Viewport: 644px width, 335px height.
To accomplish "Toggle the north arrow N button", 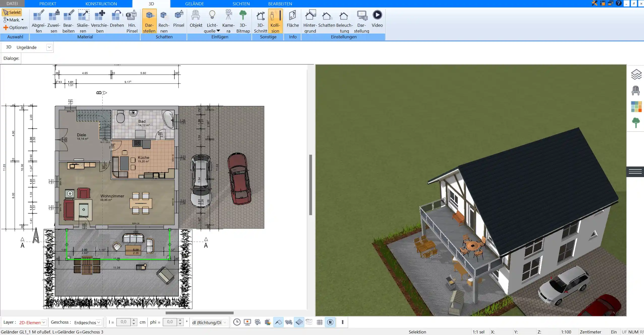I will (330, 322).
